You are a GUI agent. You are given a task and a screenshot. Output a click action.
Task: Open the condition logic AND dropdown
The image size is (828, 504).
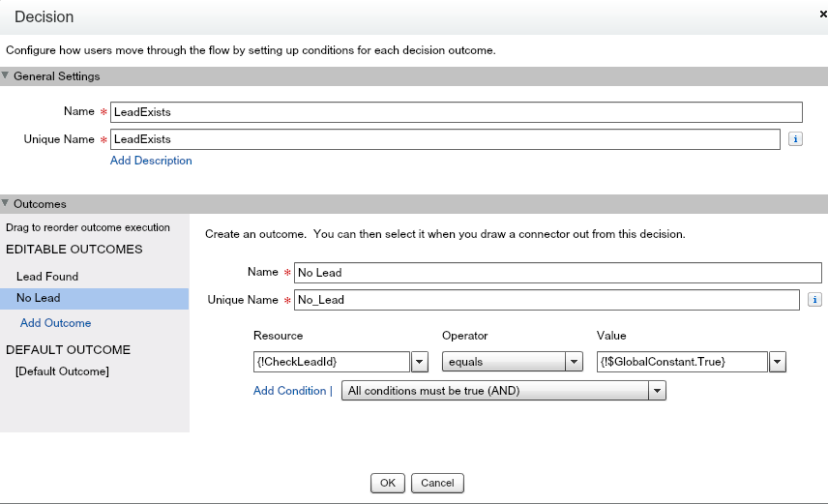(503, 391)
